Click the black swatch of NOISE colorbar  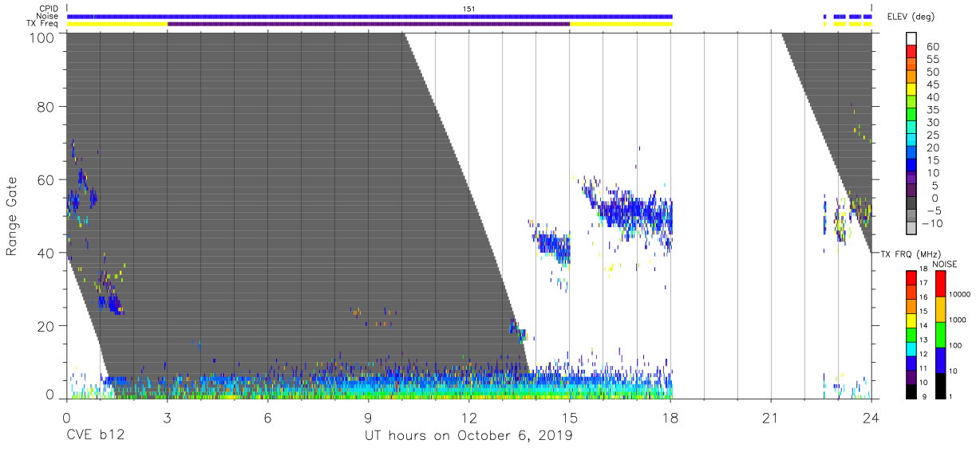tap(941, 386)
